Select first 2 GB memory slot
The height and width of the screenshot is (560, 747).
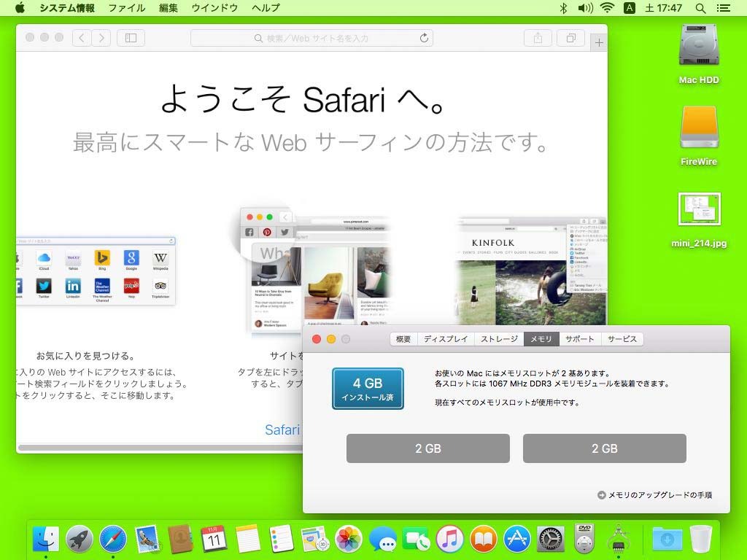point(427,448)
